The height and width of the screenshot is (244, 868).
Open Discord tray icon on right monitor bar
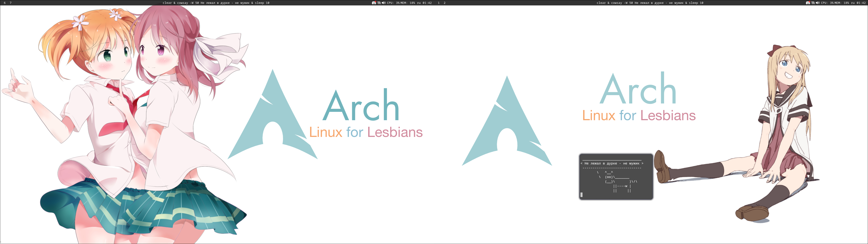[808, 3]
